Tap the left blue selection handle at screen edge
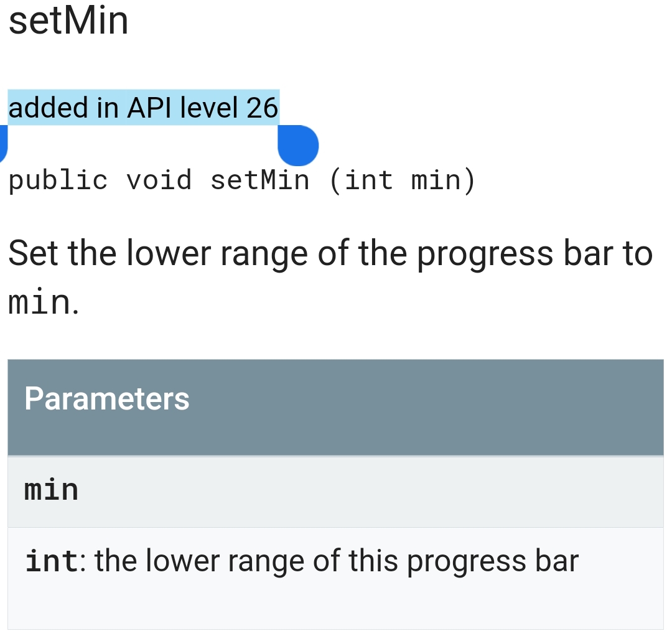Viewport: 672px width, 641px height. click(x=2, y=143)
